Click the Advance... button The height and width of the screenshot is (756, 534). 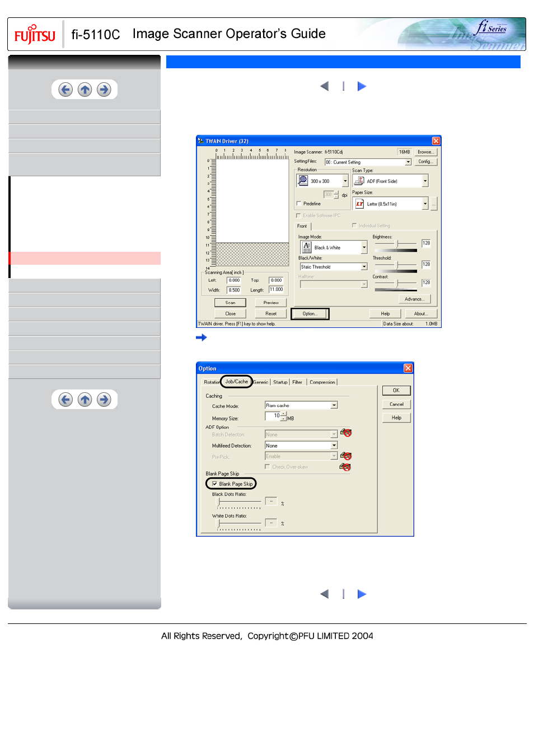tap(414, 299)
